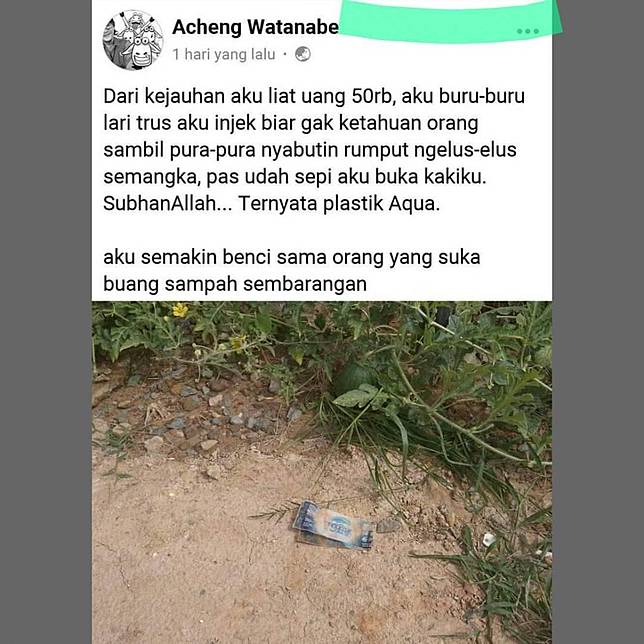The image size is (644, 644).
Task: Open the "1 hari yang lalu" timestamp
Action: (x=224, y=54)
